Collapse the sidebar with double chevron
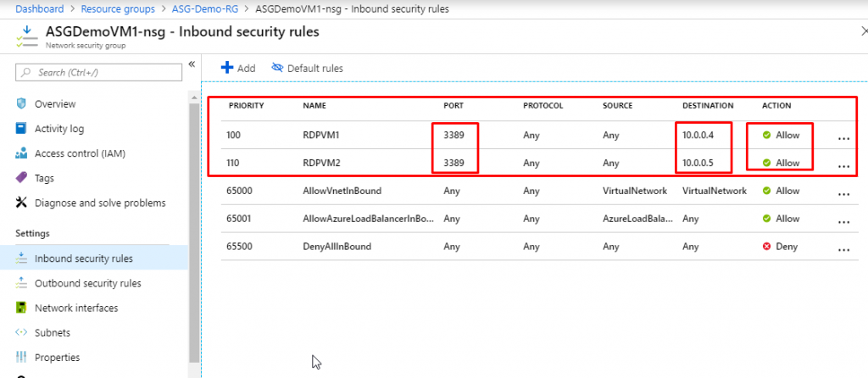This screenshot has height=378, width=868. click(192, 64)
